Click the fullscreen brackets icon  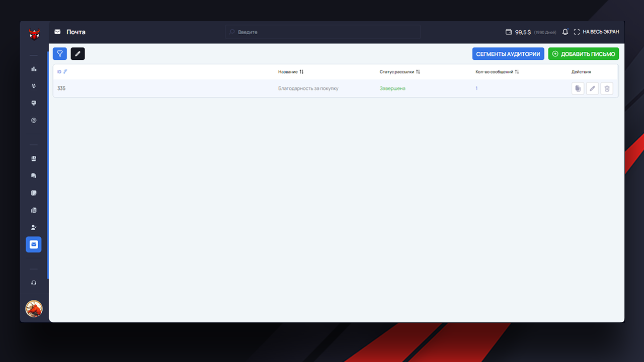click(577, 32)
